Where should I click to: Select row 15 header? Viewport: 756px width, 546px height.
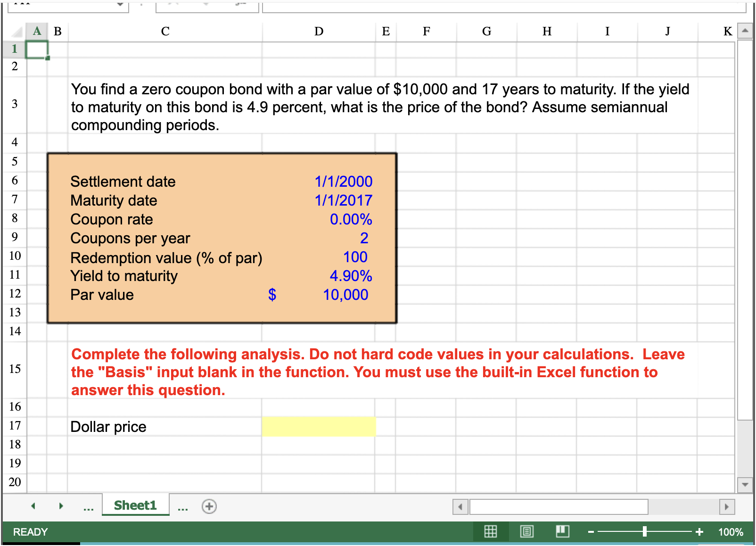coord(15,370)
